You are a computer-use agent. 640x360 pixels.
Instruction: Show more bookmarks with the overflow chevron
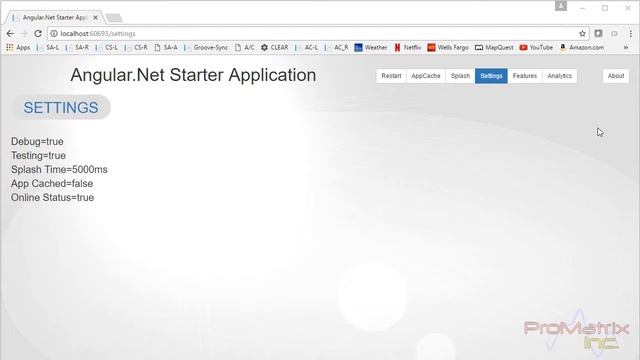[626, 47]
